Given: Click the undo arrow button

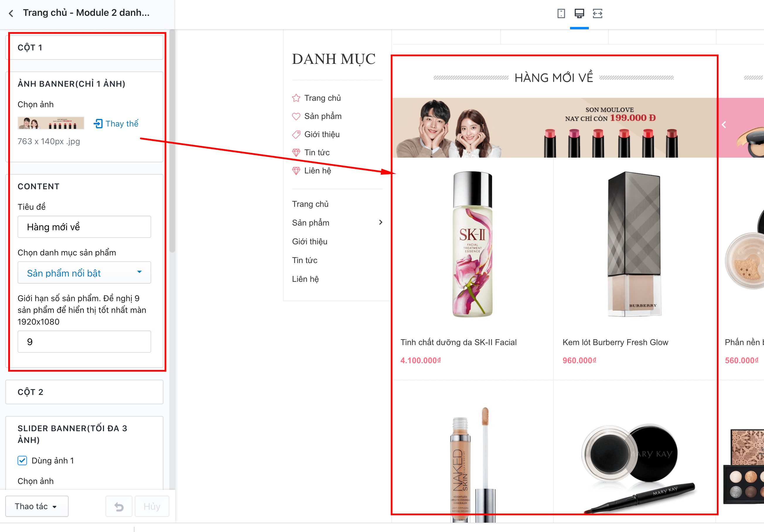Looking at the screenshot, I should point(119,507).
